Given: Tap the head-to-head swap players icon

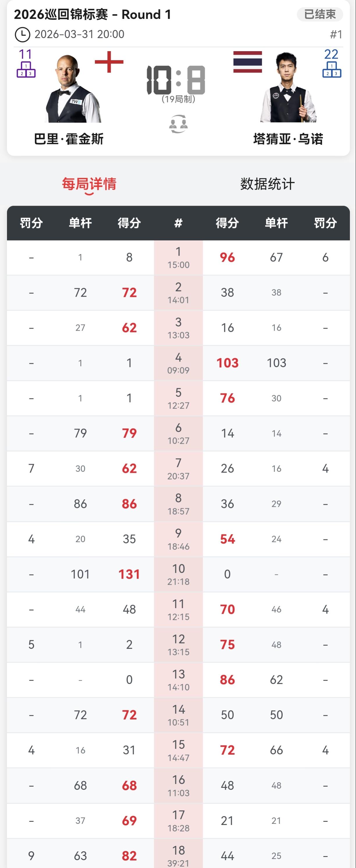Looking at the screenshot, I should (x=178, y=124).
